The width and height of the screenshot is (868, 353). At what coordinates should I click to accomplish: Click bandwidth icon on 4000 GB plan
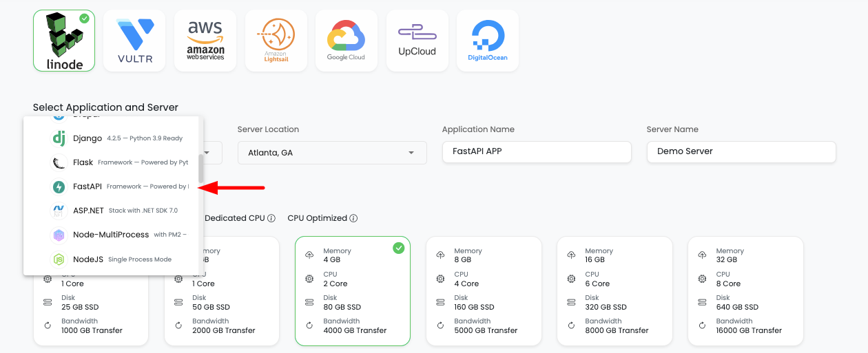309,325
